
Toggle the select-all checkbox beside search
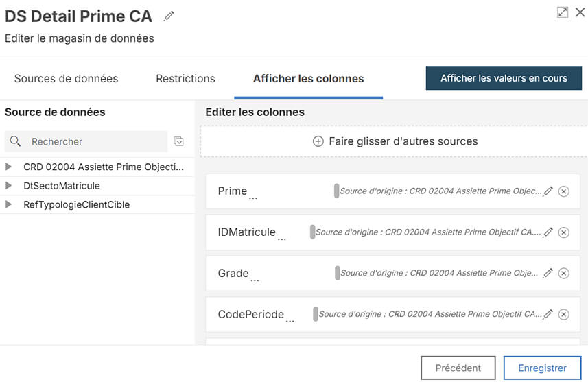click(178, 141)
